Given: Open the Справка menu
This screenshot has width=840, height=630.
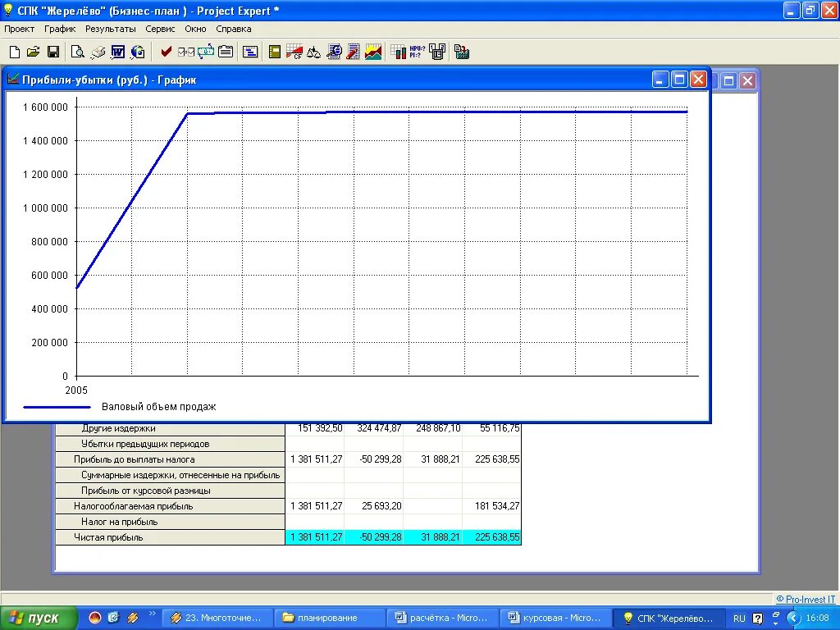Looking at the screenshot, I should [234, 29].
